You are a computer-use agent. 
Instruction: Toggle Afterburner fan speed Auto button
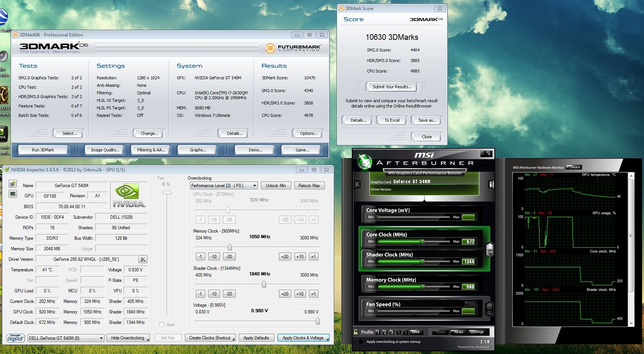coord(471,304)
